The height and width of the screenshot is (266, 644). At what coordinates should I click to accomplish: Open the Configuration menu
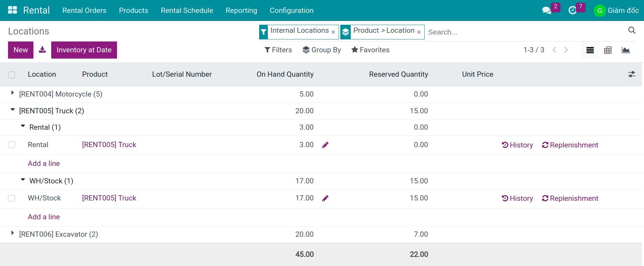click(x=292, y=10)
